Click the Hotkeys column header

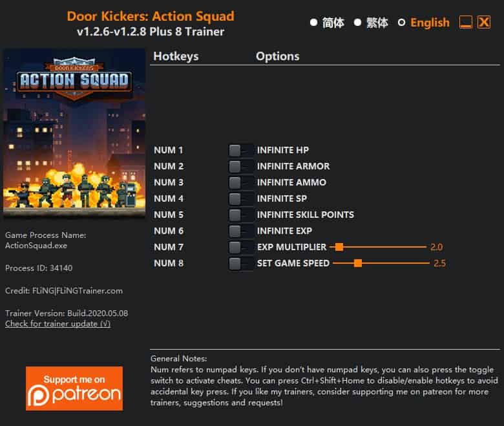pos(176,57)
